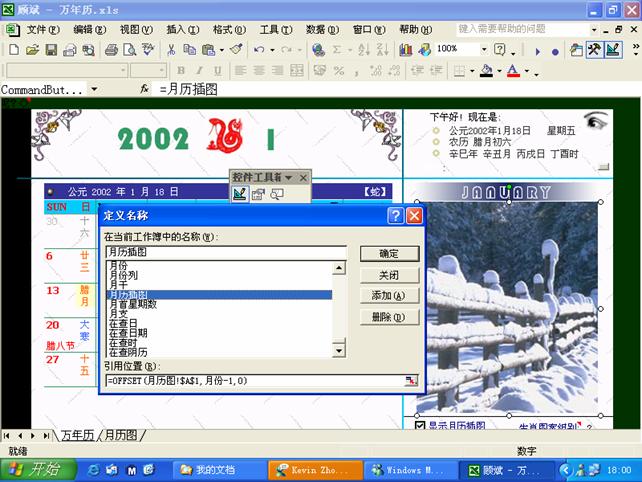Image resolution: width=642 pixels, height=482 pixels.
Task: Open the Control Toolbox options arrow
Action: [289, 177]
